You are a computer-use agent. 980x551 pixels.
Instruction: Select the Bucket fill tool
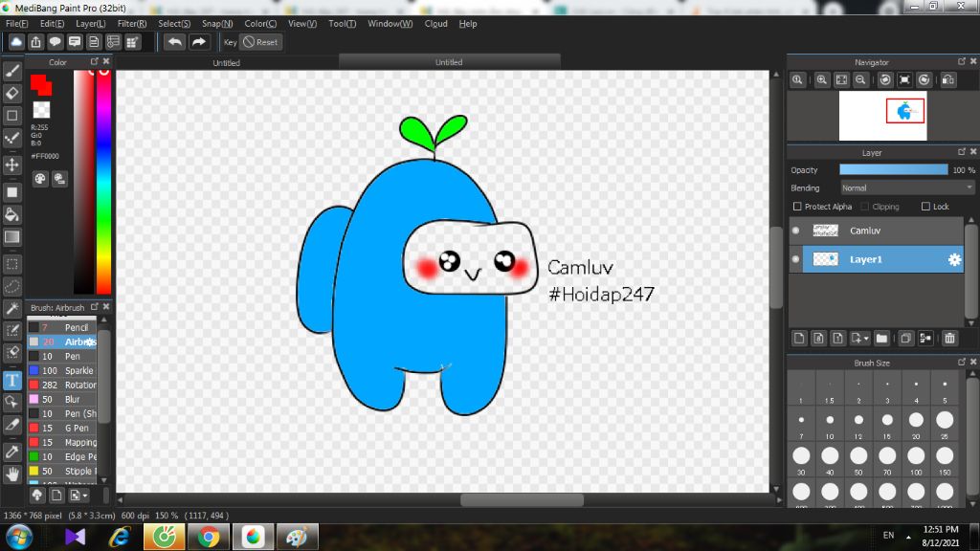[11, 215]
